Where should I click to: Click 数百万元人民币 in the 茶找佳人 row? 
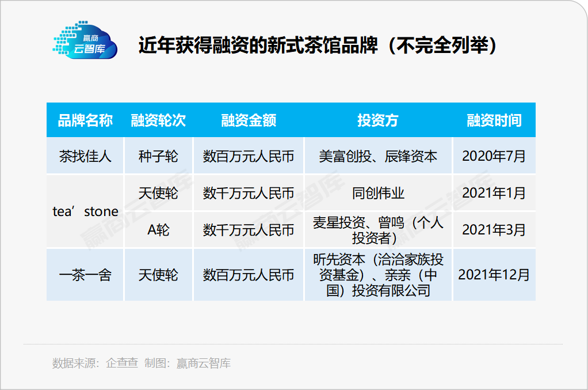pyautogui.click(x=249, y=156)
